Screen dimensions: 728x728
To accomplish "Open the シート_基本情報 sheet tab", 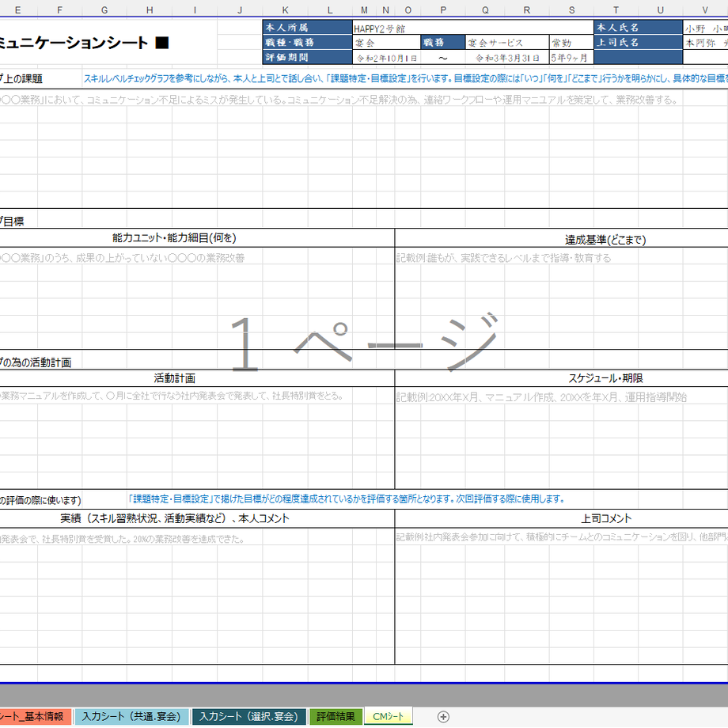I will tap(35, 716).
